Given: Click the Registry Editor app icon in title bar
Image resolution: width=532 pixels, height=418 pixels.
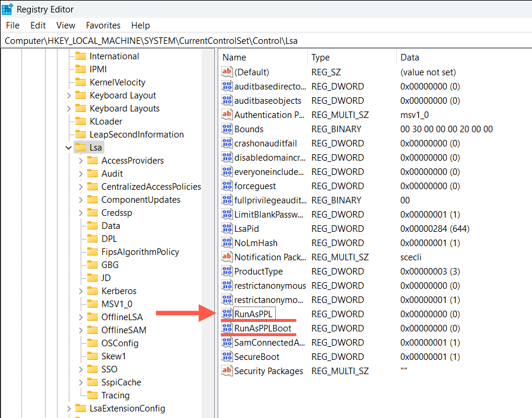Looking at the screenshot, I should pyautogui.click(x=8, y=9).
